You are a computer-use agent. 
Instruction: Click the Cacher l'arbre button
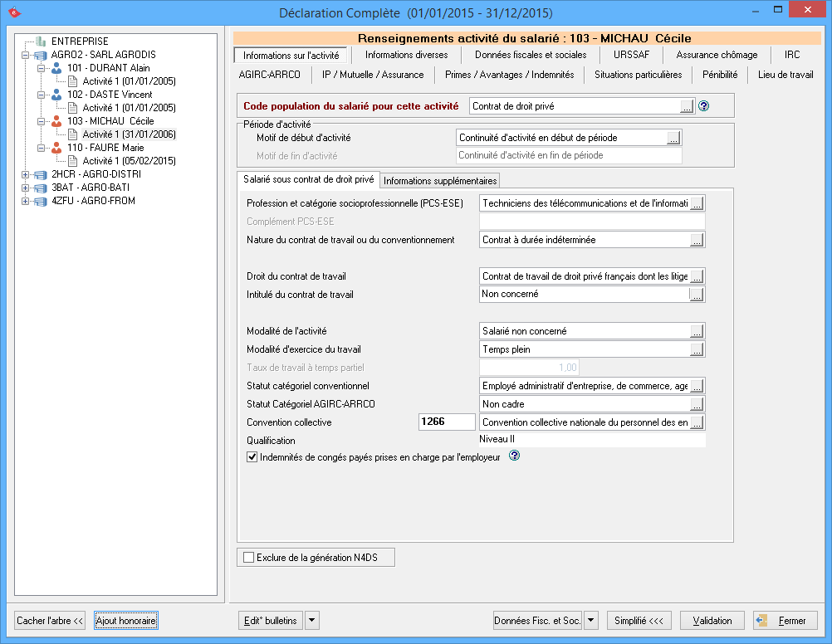point(51,620)
